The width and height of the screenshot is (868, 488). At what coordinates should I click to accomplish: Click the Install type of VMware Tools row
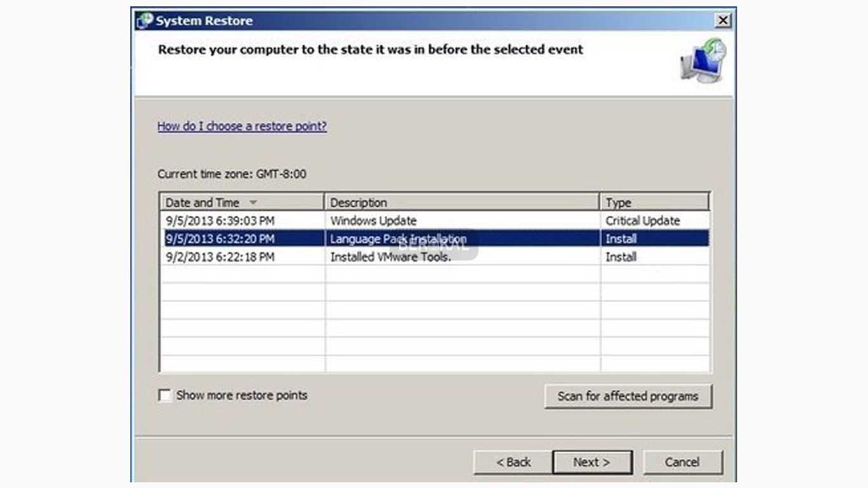pyautogui.click(x=621, y=257)
